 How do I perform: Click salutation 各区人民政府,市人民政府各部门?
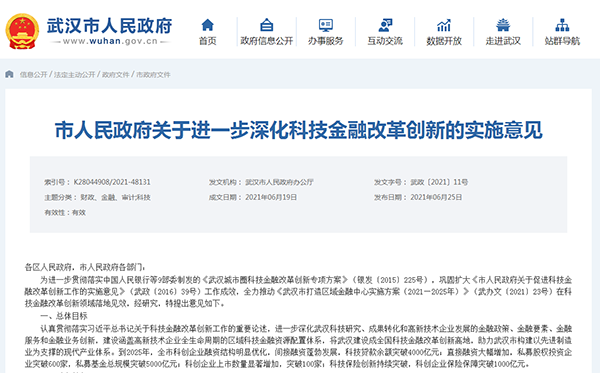(x=85, y=267)
